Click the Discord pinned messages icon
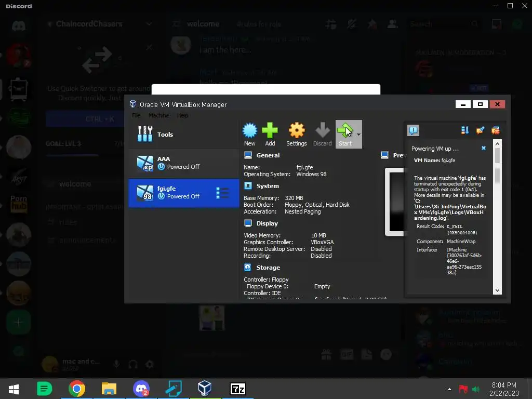The image size is (532, 399). pos(372,24)
